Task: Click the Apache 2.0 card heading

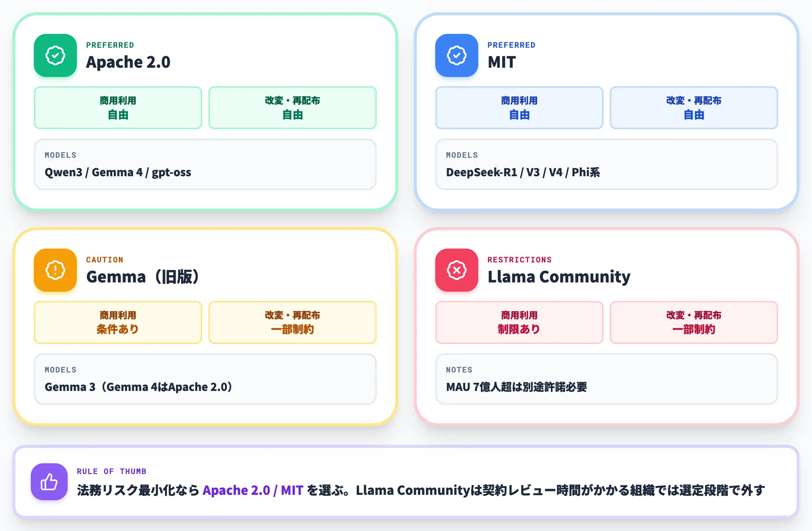Action: (x=128, y=62)
